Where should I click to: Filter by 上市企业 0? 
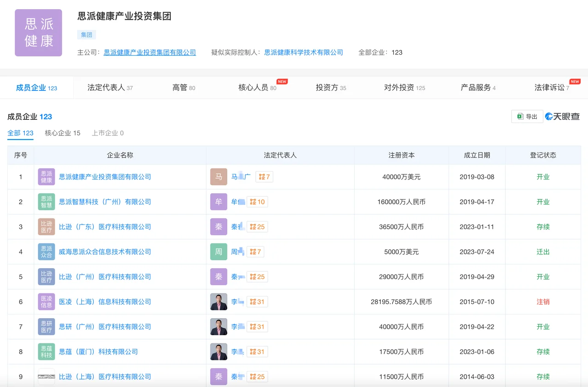point(108,133)
